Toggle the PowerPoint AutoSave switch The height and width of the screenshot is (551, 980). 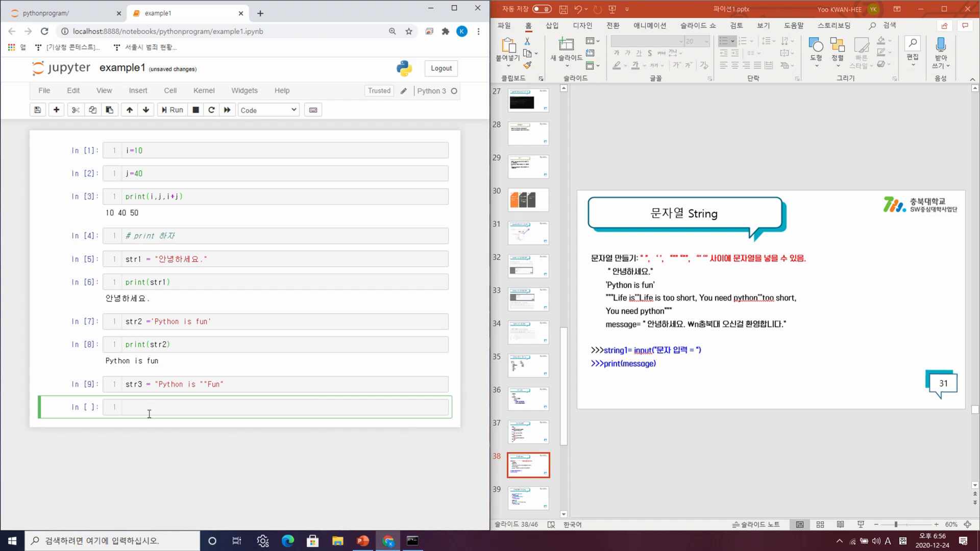pyautogui.click(x=542, y=9)
